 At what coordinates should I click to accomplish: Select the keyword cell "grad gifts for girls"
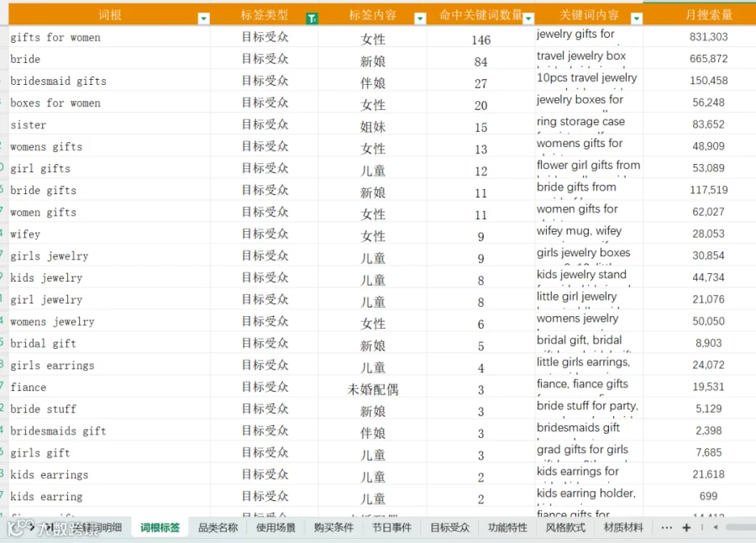tap(589, 452)
